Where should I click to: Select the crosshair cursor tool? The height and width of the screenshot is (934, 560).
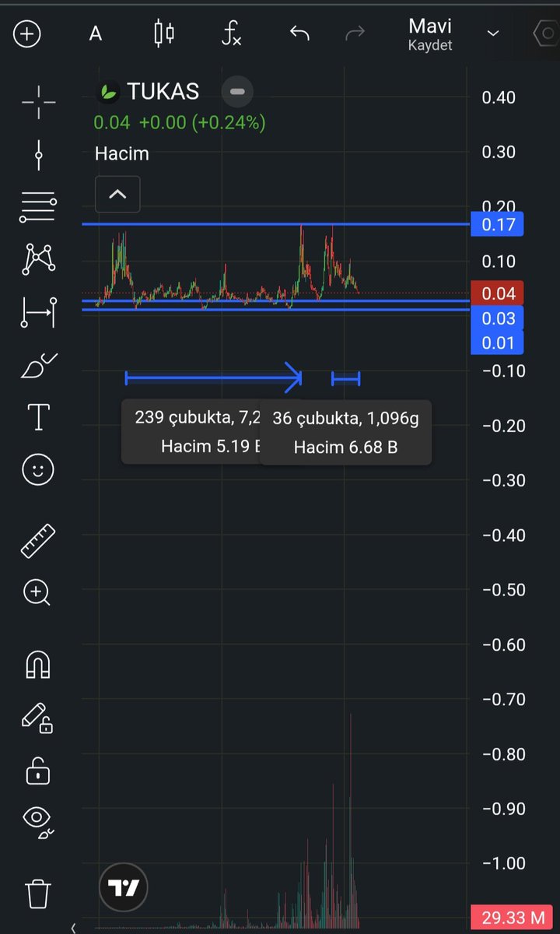coord(38,103)
